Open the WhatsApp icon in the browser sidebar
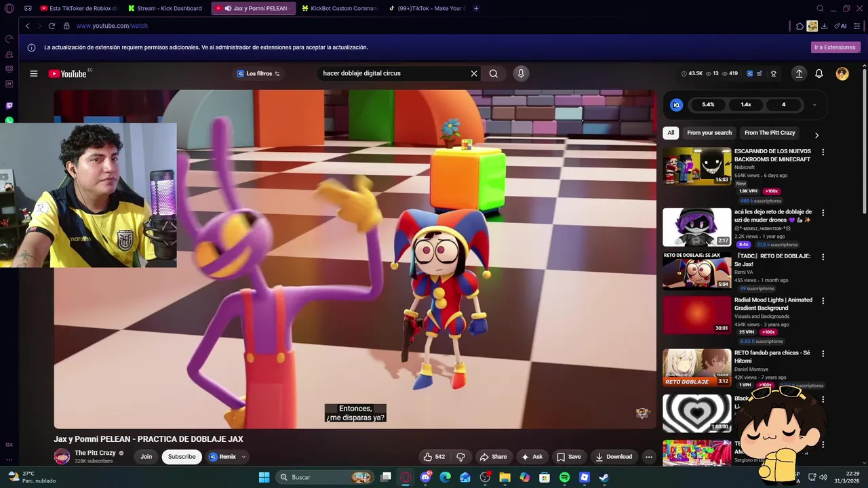This screenshot has height=488, width=868. tap(9, 120)
